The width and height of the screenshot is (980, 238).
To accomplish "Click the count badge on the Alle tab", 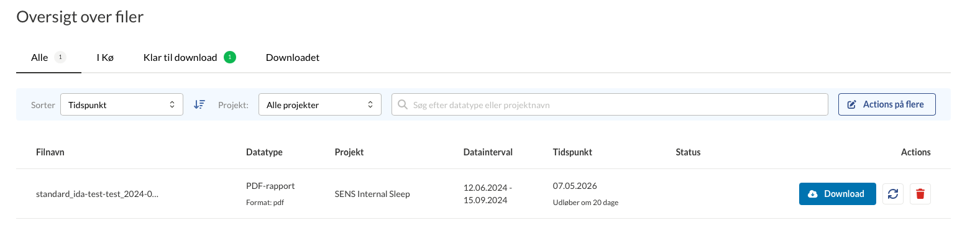I will (60, 57).
